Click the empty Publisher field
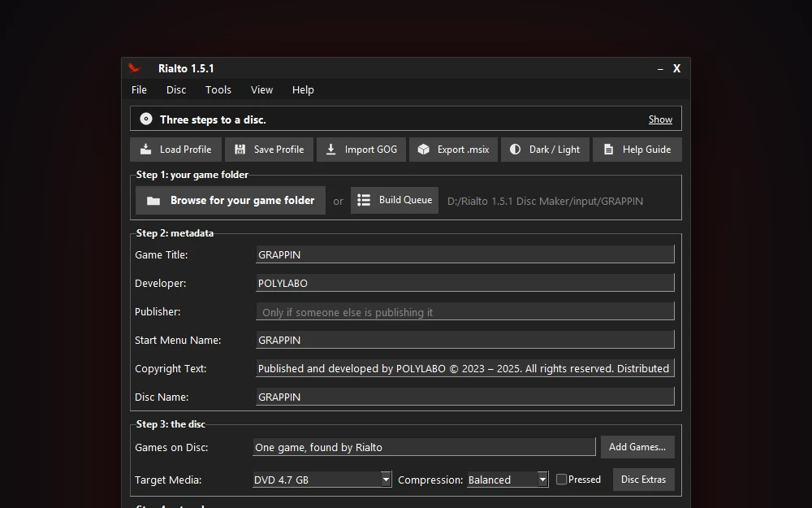 click(465, 311)
